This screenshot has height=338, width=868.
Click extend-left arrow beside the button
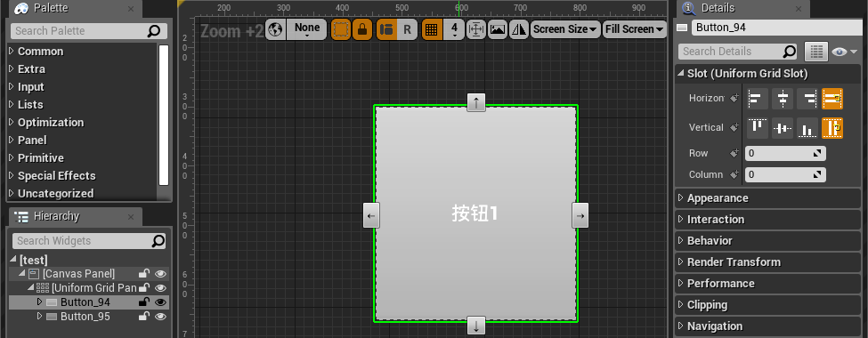371,215
